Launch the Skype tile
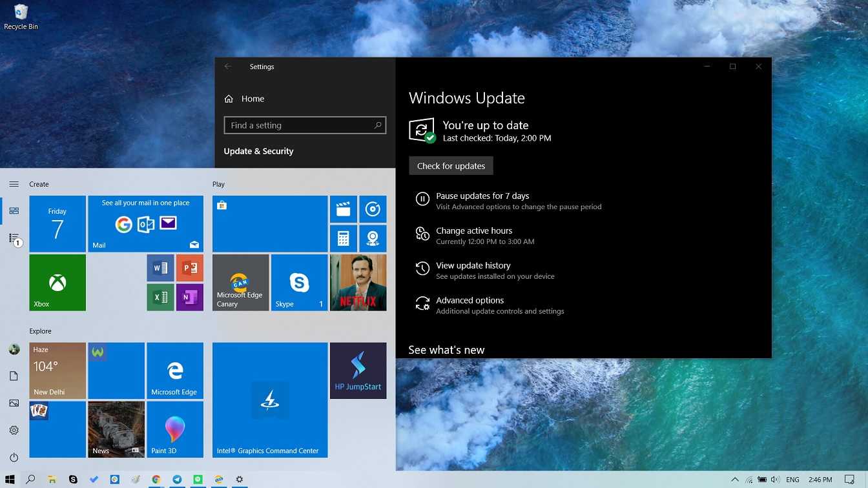The image size is (868, 488). [x=299, y=282]
